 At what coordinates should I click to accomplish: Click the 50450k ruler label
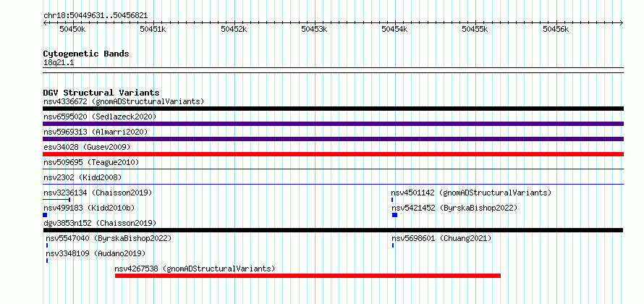[x=72, y=29]
